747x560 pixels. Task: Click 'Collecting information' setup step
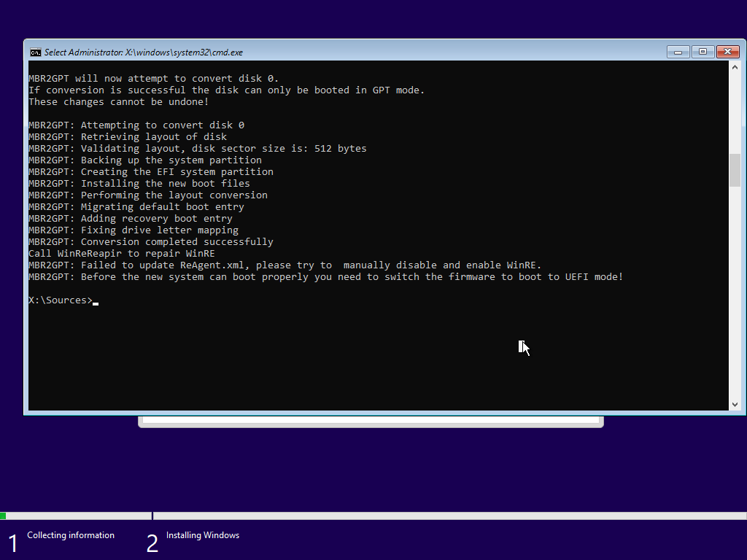[x=71, y=535]
